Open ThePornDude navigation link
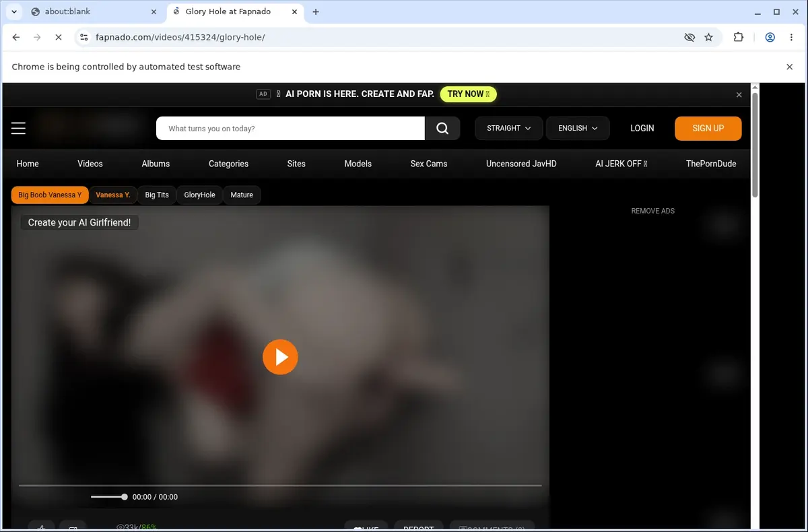 point(711,164)
